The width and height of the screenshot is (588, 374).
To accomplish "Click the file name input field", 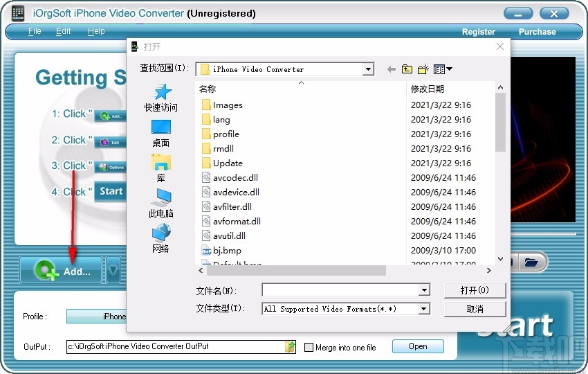I will 340,290.
